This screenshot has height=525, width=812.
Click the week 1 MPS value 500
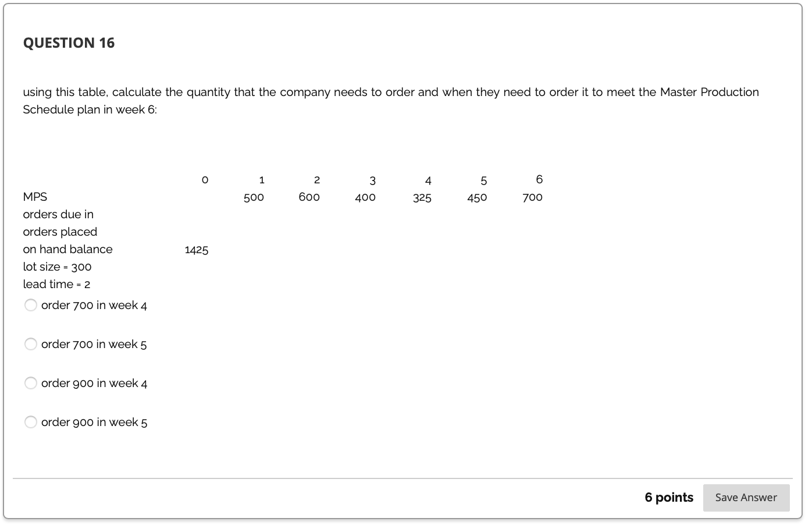pyautogui.click(x=254, y=197)
